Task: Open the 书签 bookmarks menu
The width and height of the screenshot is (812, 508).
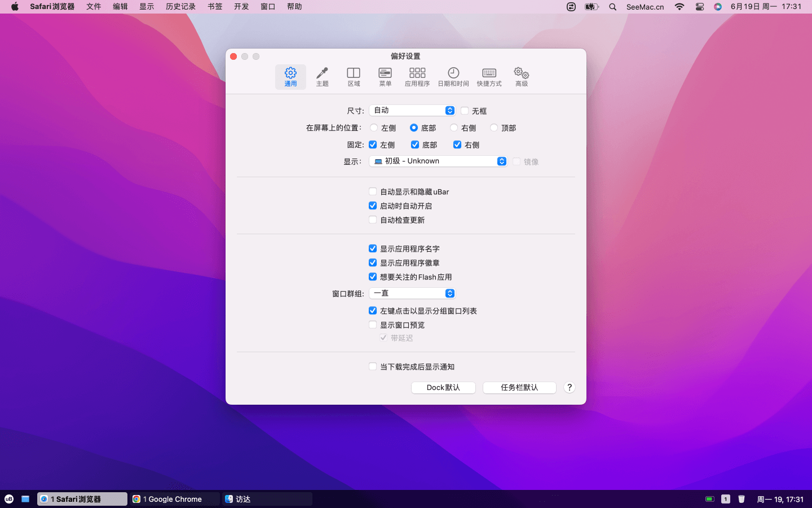Action: click(215, 7)
